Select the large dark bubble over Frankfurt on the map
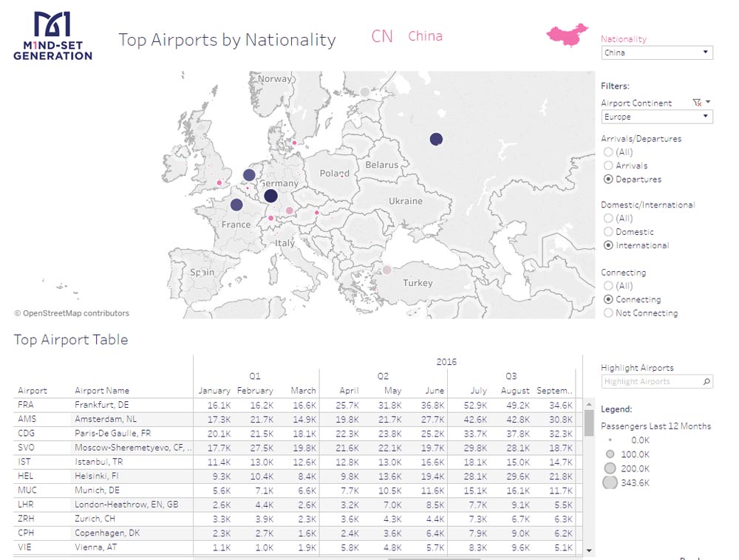 [270, 194]
